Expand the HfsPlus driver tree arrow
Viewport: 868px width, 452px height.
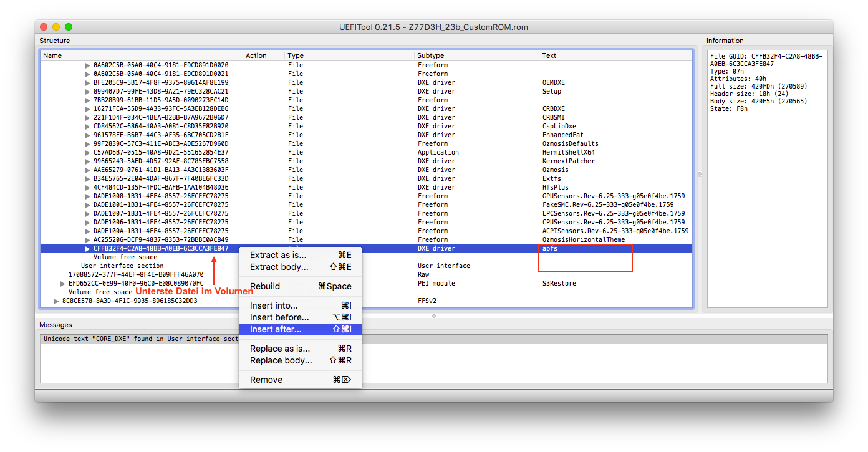pyautogui.click(x=87, y=187)
